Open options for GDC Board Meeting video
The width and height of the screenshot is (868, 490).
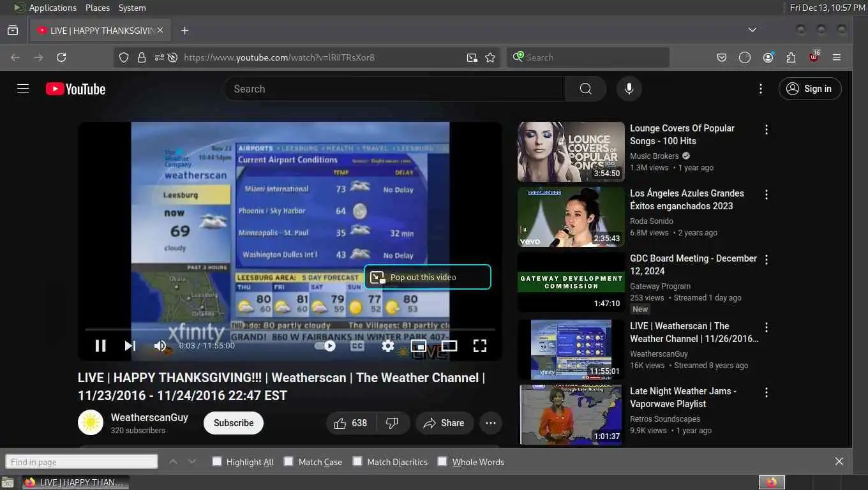[767, 260]
